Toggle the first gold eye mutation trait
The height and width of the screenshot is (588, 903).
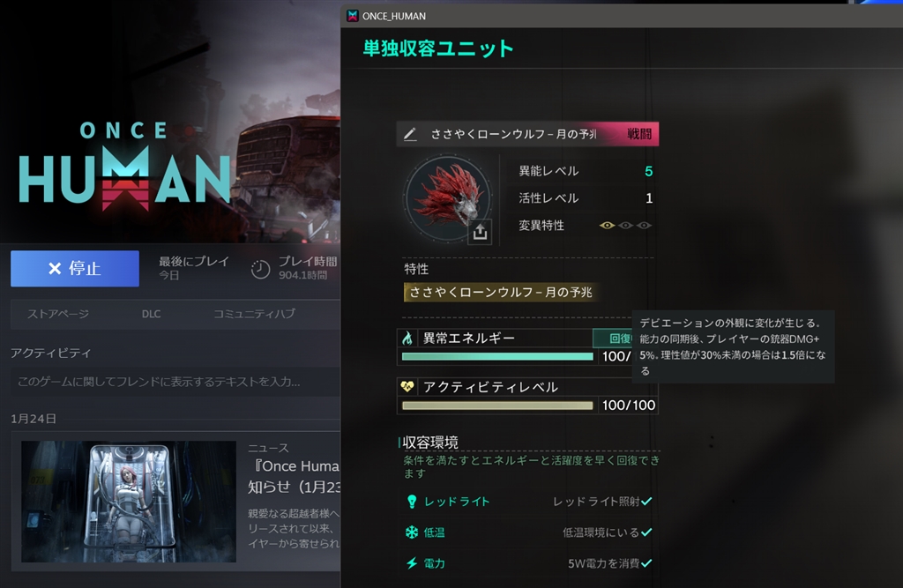coord(607,225)
